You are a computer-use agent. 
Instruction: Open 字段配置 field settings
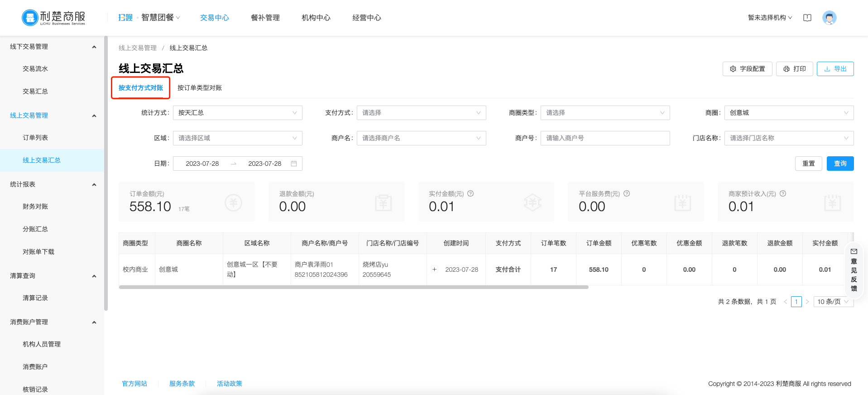(x=748, y=69)
